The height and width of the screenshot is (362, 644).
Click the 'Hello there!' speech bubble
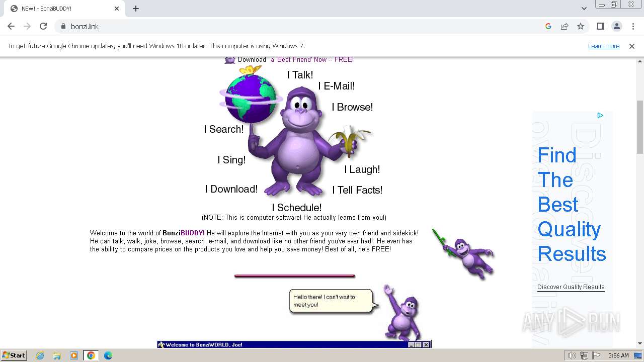pyautogui.click(x=332, y=301)
